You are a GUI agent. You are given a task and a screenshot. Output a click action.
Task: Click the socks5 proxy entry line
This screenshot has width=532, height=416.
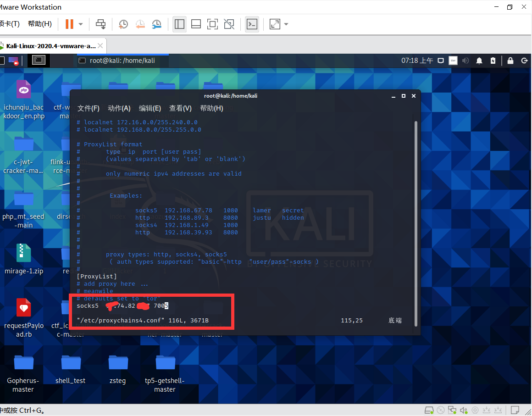click(122, 306)
